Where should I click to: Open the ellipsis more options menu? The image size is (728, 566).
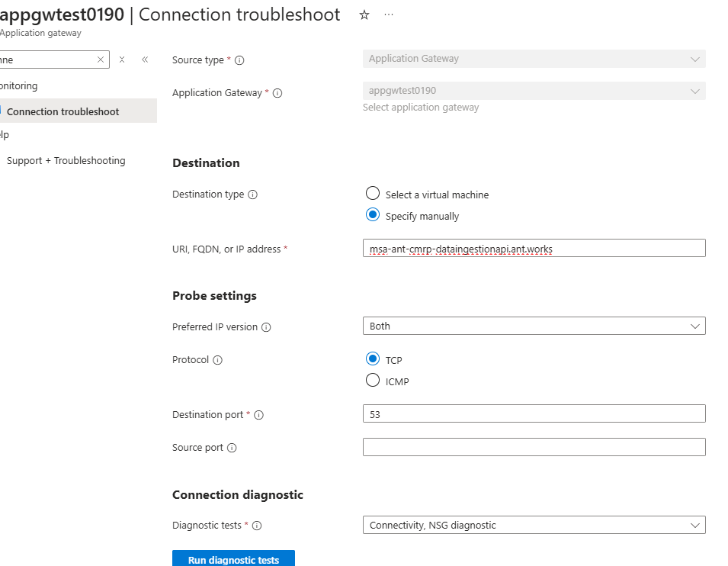389,15
